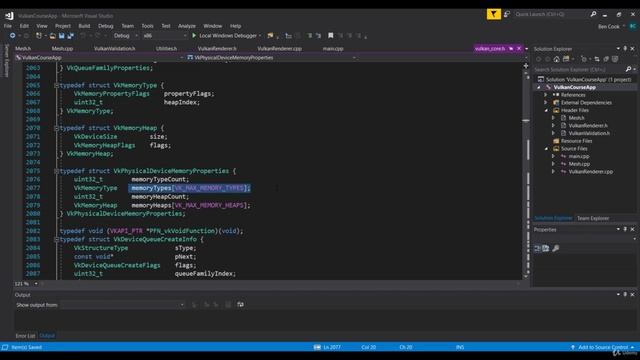Screen dimensions: 640x360
Task: Open the Debug configuration dropdown
Action: pos(125,36)
